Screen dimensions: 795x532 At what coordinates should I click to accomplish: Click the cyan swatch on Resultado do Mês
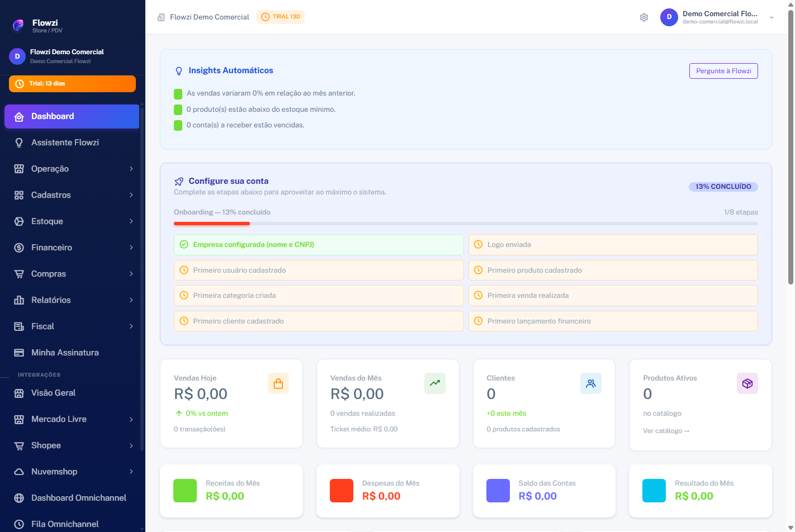tap(654, 491)
